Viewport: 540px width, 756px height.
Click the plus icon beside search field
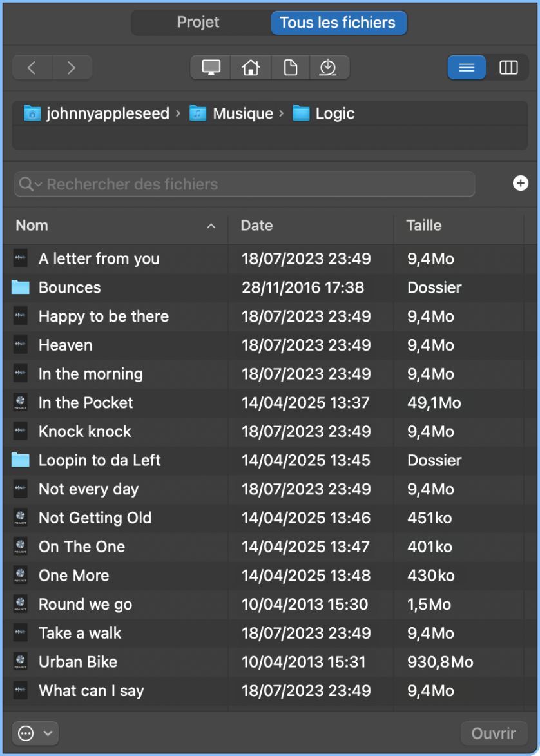click(x=520, y=184)
